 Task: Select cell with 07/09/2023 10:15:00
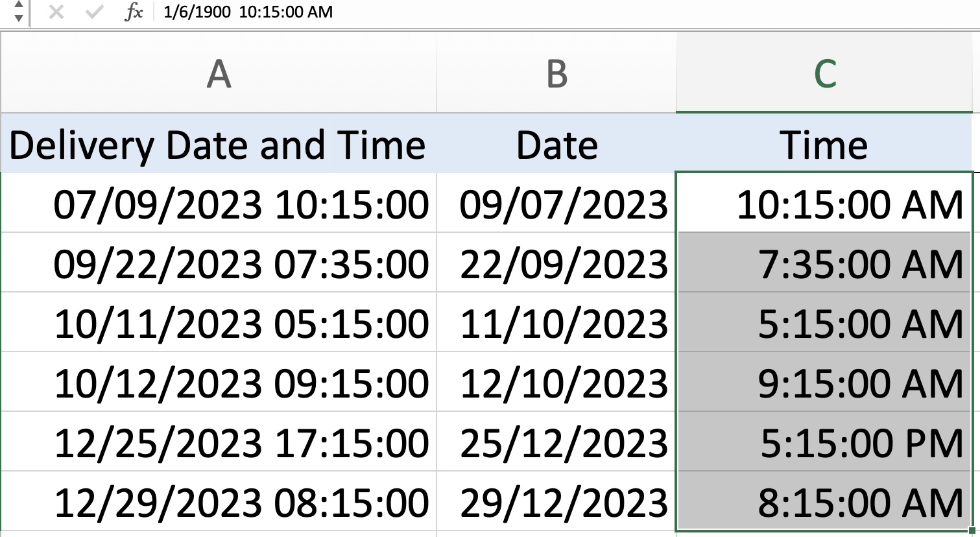pyautogui.click(x=219, y=203)
